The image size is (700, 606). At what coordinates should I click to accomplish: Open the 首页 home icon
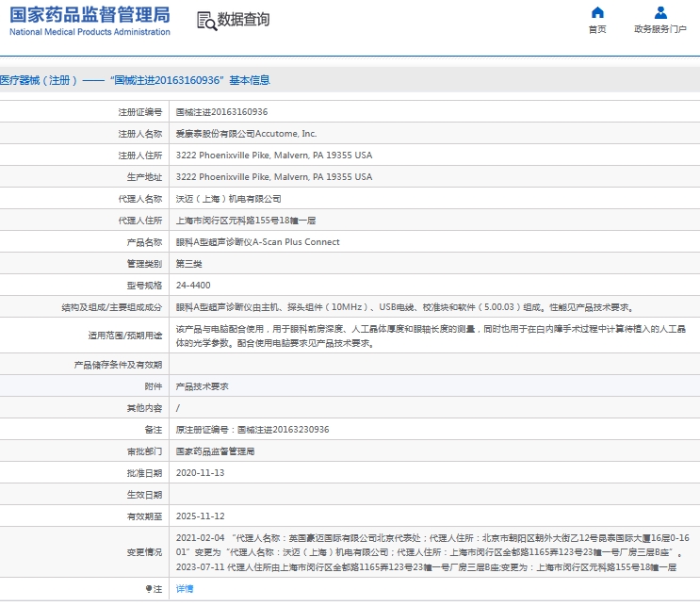click(x=597, y=12)
